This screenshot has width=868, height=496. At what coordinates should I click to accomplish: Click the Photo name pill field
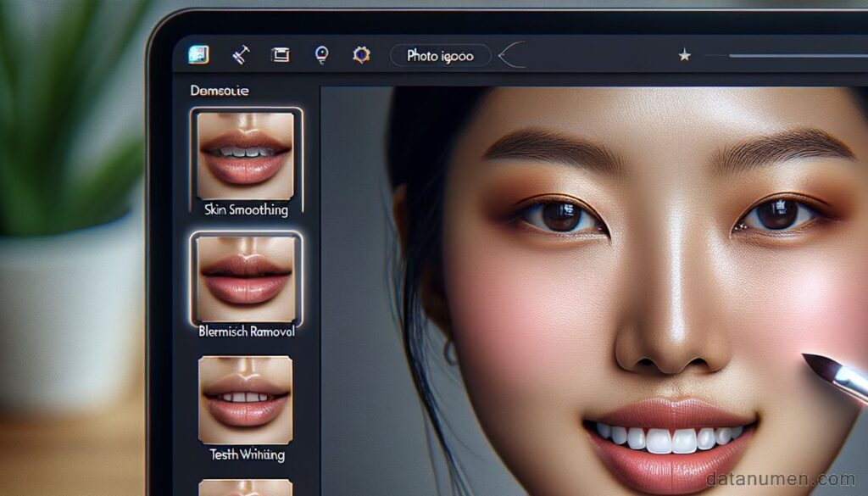coord(440,55)
